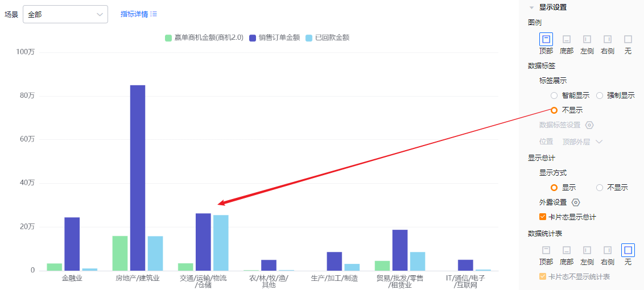Set legend to 无 icon
The height and width of the screenshot is (290, 644).
click(628, 39)
